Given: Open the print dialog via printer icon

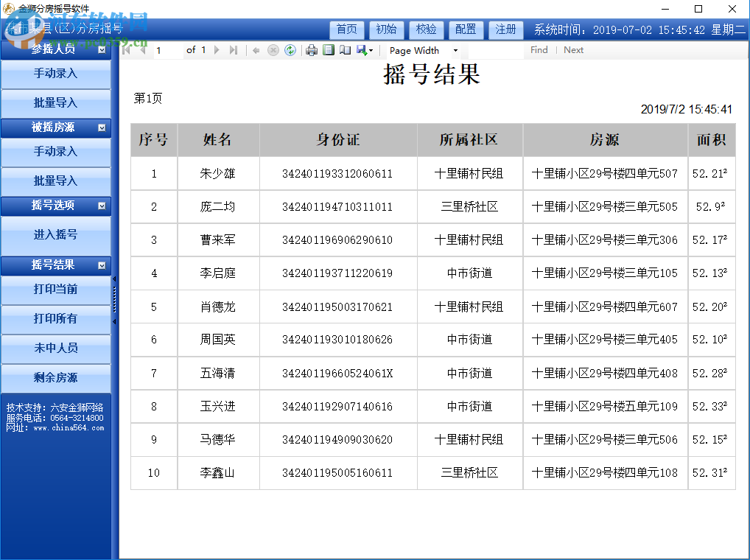Looking at the screenshot, I should coord(310,50).
